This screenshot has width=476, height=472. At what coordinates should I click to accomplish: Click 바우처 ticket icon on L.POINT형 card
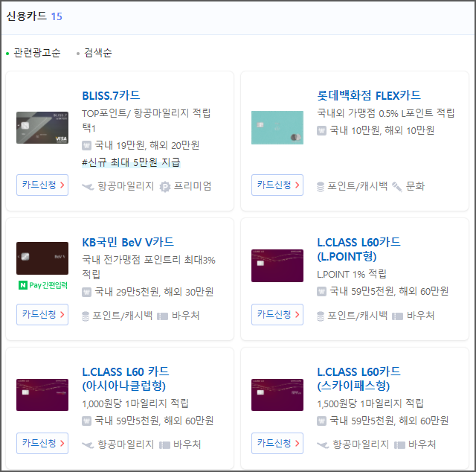tap(397, 316)
